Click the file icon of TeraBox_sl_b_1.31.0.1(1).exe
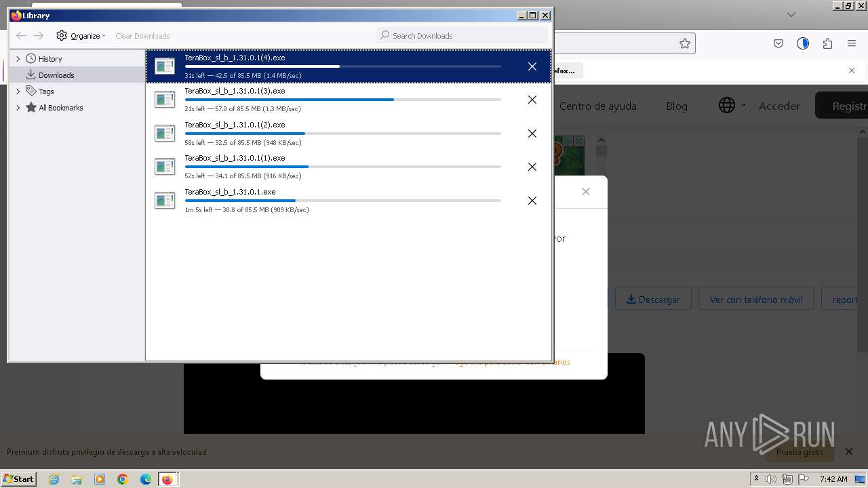This screenshot has width=868, height=488. tap(165, 167)
